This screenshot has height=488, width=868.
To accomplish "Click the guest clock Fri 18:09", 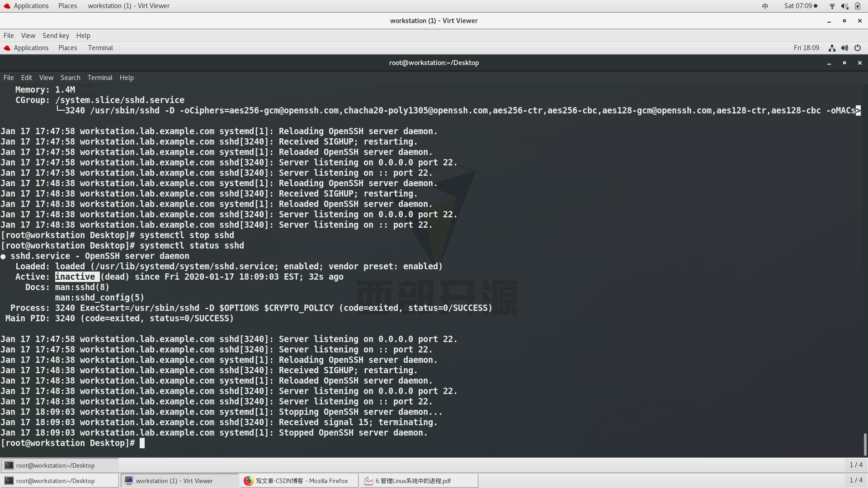I will tap(806, 48).
